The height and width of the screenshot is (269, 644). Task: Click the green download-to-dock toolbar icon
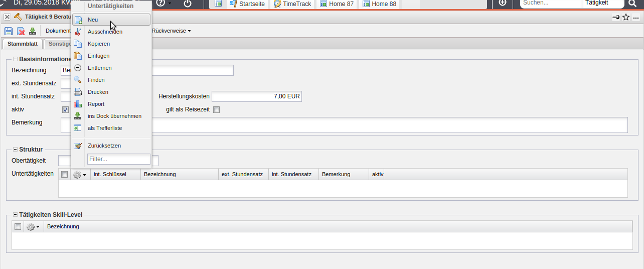(x=33, y=31)
